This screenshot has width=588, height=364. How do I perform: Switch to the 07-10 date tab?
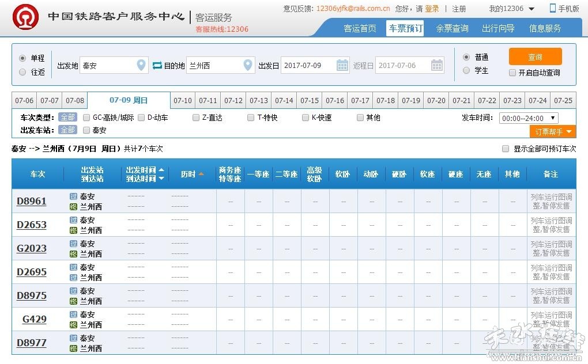(x=183, y=100)
